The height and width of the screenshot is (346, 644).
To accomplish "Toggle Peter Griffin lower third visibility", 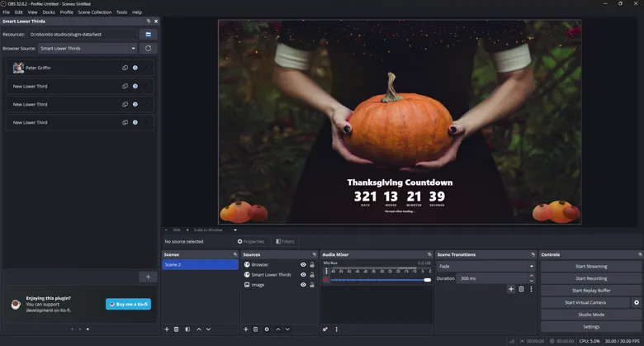I will 135,68.
